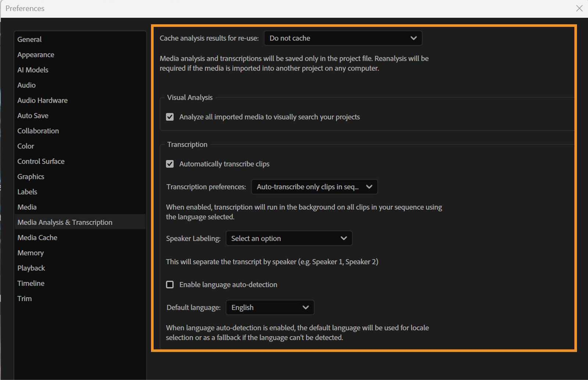Screen dimensions: 588x380
Task: Uncheck Automatically transcribe clips
Action: tap(170, 164)
